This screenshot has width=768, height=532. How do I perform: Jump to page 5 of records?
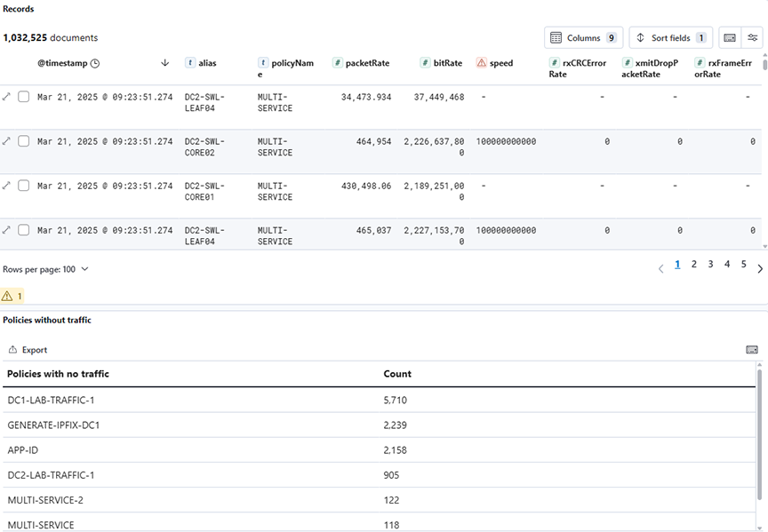coord(744,265)
